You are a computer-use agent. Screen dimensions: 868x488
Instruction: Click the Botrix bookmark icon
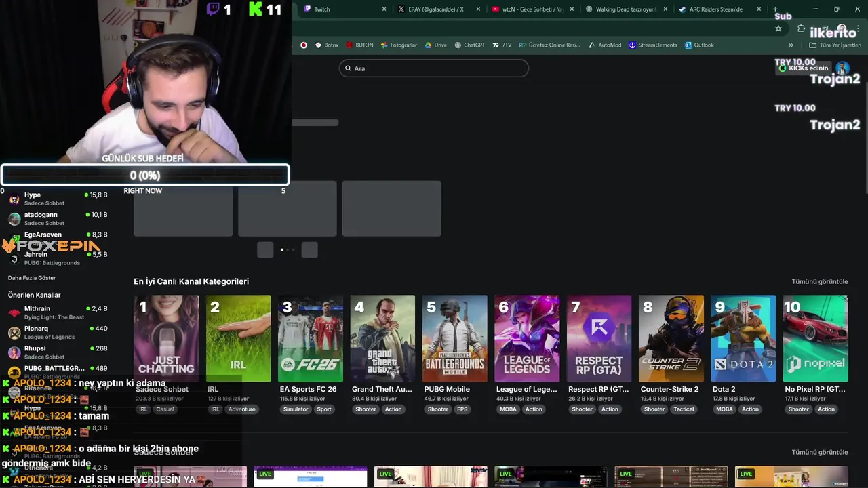[x=319, y=45]
